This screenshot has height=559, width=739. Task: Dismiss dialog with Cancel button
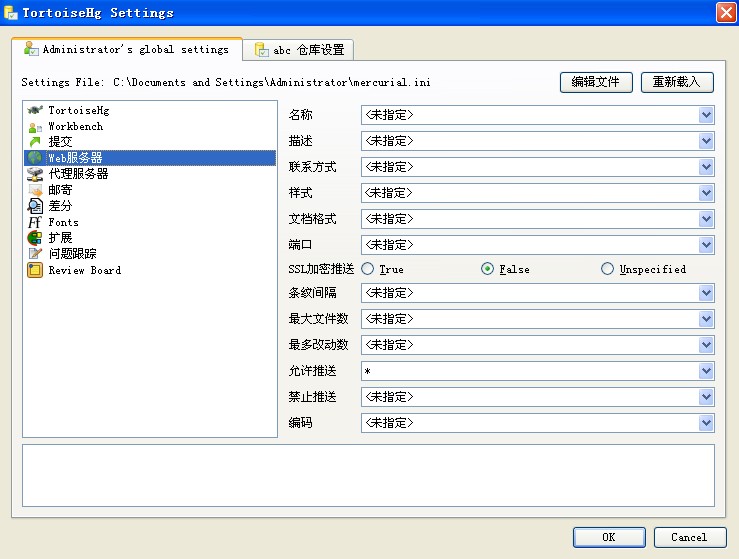690,537
